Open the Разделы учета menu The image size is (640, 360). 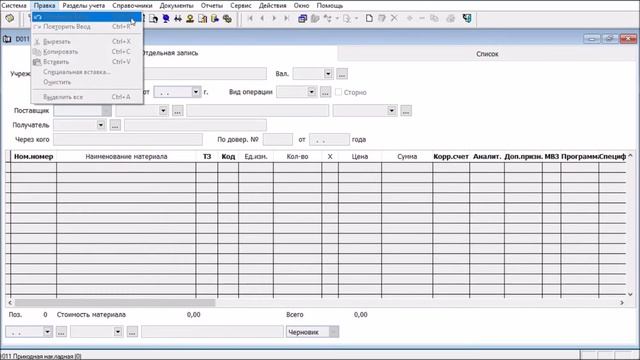pos(84,6)
